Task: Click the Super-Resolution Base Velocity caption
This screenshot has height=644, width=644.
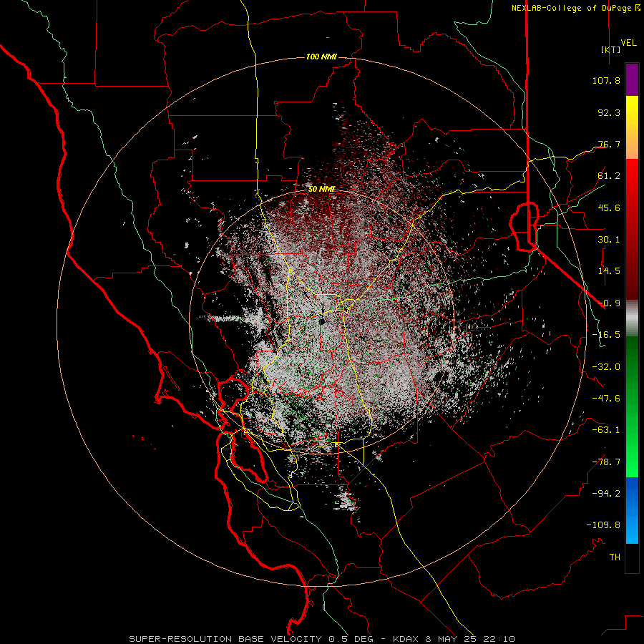Action: (x=322, y=639)
